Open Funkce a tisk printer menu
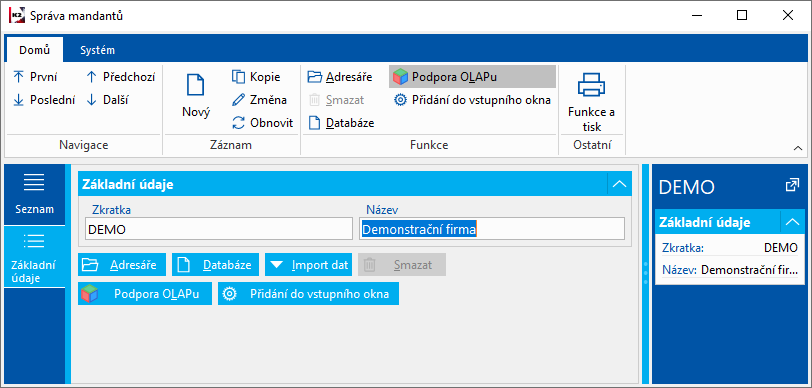 click(x=591, y=101)
